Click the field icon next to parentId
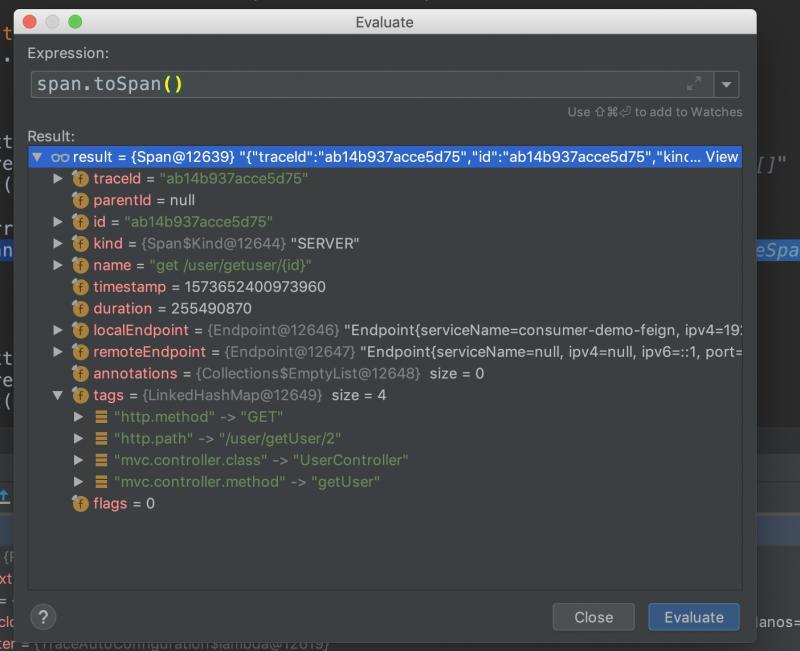The width and height of the screenshot is (800, 651). (80, 201)
